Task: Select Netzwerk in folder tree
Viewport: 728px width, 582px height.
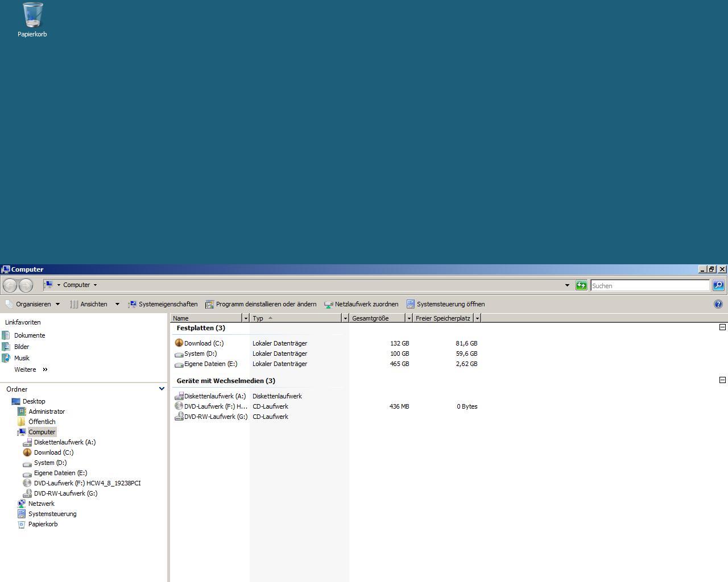Action: click(x=42, y=504)
